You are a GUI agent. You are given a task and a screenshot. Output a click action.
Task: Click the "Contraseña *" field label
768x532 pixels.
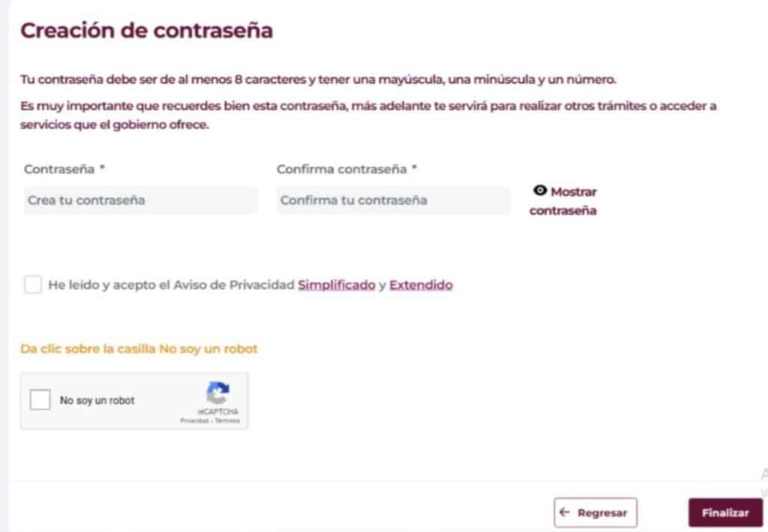[64, 169]
